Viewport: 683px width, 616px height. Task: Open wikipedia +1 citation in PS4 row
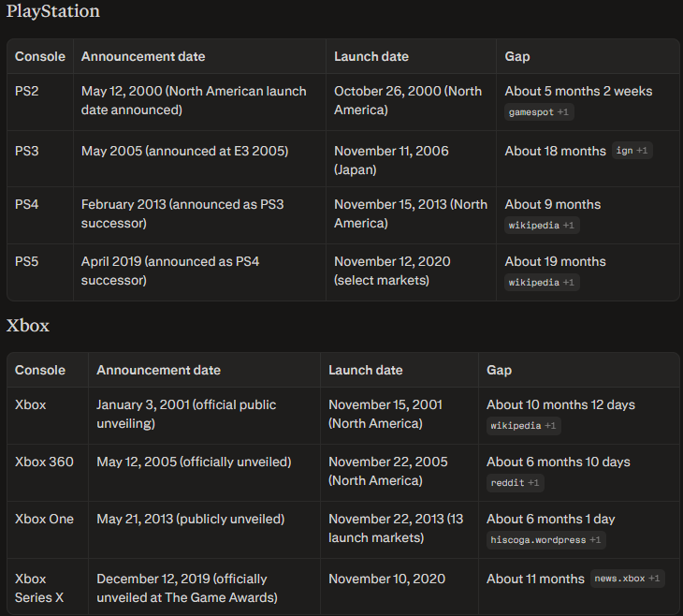(x=542, y=226)
